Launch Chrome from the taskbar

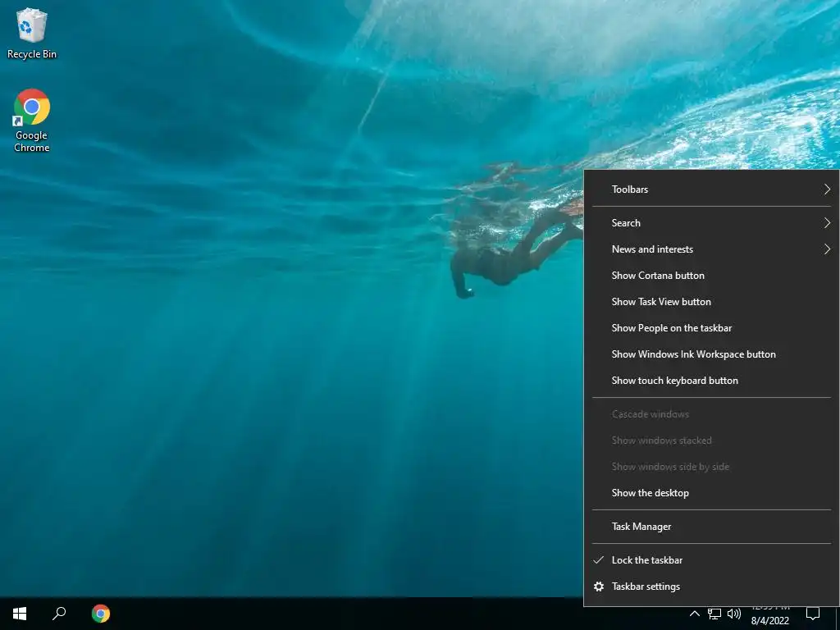pyautogui.click(x=100, y=614)
